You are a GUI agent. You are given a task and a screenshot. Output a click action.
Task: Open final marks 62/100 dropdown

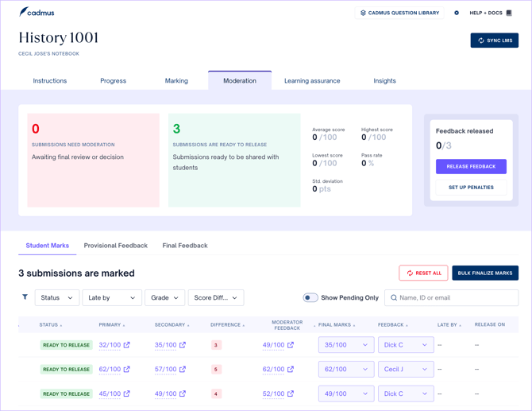click(x=346, y=369)
